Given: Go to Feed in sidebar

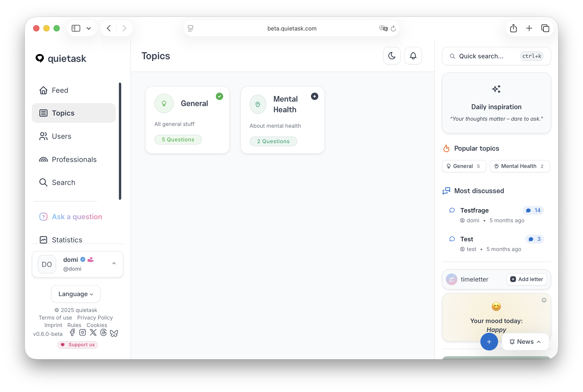Looking at the screenshot, I should (60, 90).
